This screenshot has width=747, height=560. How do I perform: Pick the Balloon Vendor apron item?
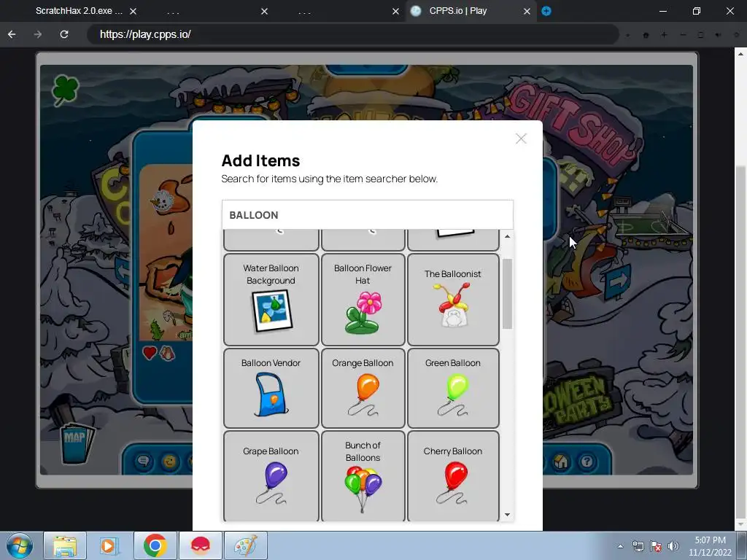pos(271,388)
